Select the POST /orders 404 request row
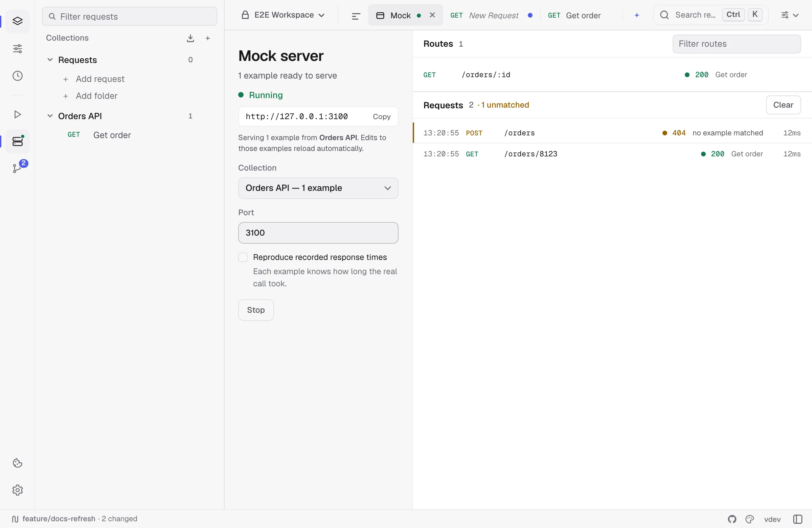The height and width of the screenshot is (528, 812). tap(612, 133)
